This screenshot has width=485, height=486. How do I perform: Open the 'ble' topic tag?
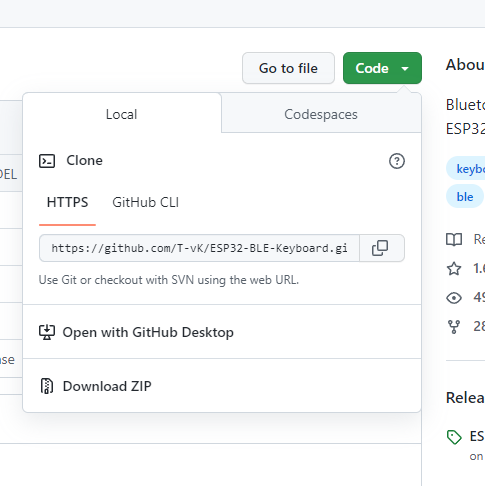click(x=465, y=197)
